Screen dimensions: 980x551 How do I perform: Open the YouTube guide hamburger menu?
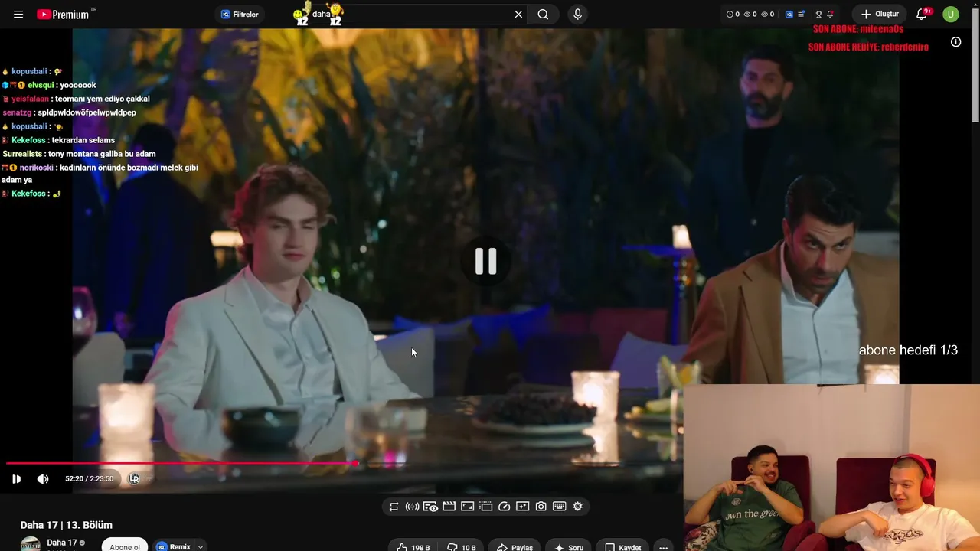(x=18, y=15)
